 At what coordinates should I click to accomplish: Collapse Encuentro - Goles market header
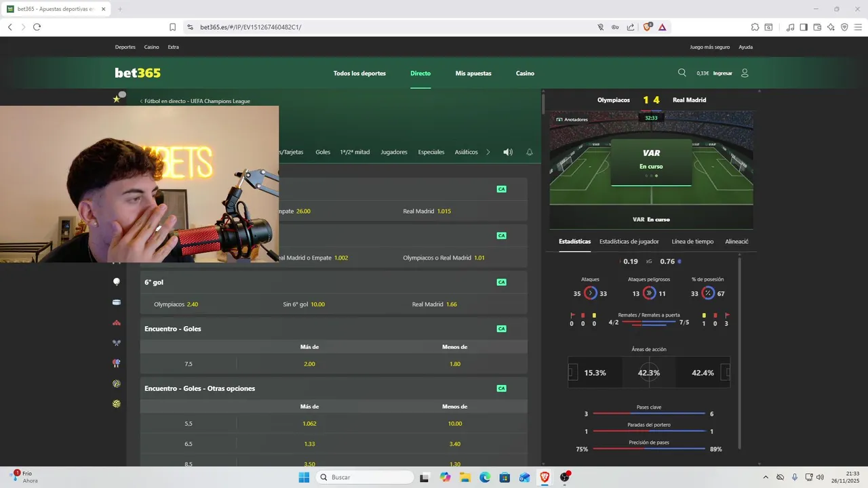click(x=334, y=329)
